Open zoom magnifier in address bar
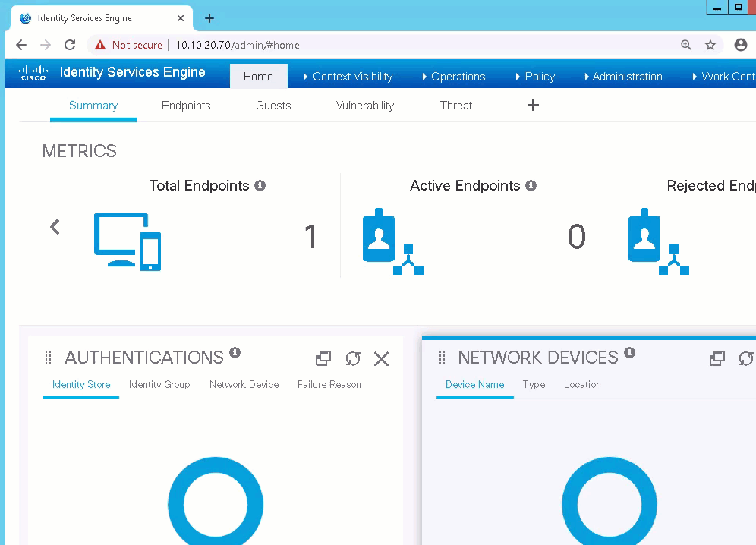756x545 pixels. (x=685, y=45)
